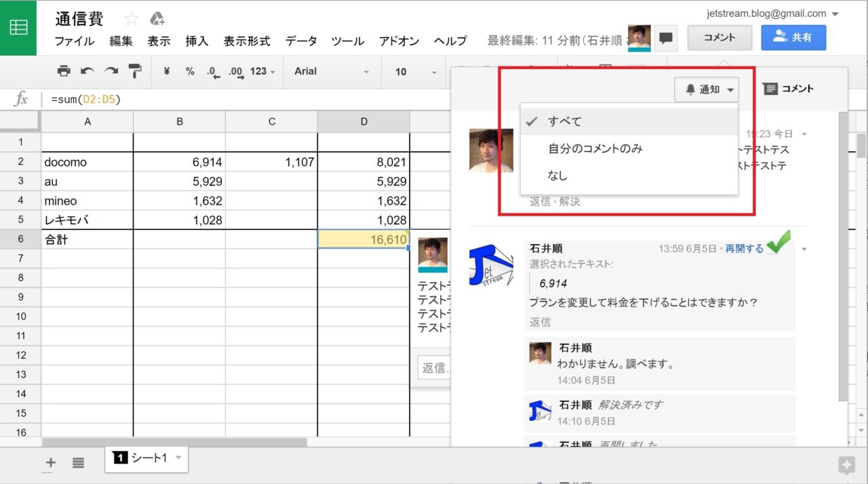Viewport: 868px width, 484px height.
Task: Select なし to disable notifications
Action: [557, 176]
